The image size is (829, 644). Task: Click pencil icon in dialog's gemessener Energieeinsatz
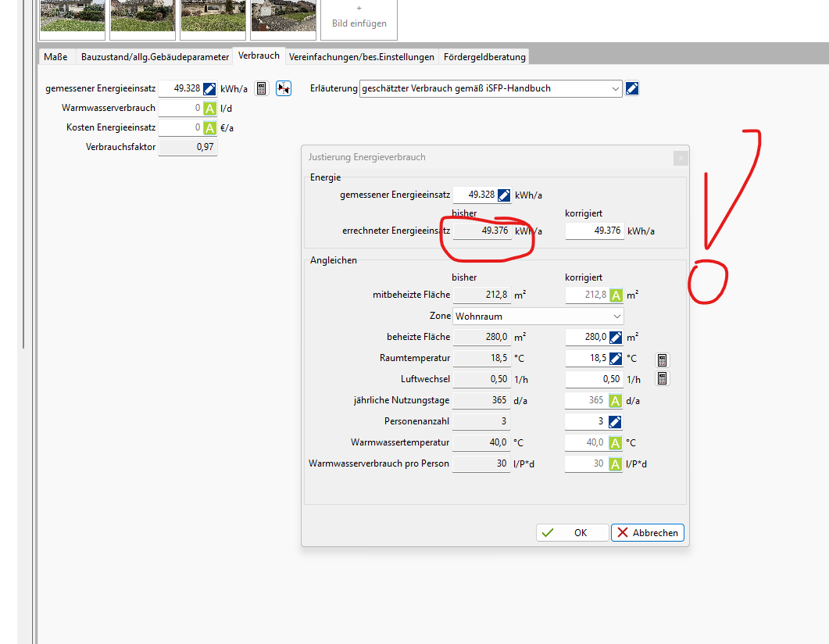click(504, 195)
